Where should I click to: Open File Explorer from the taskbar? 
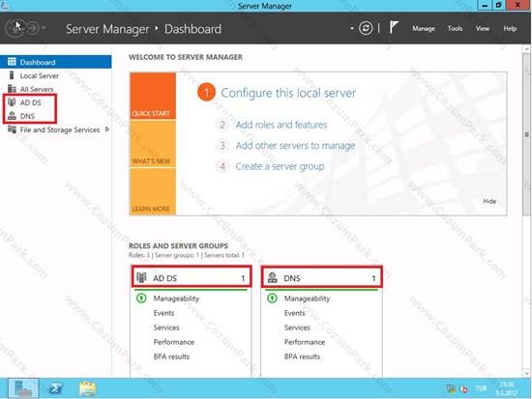pos(88,388)
